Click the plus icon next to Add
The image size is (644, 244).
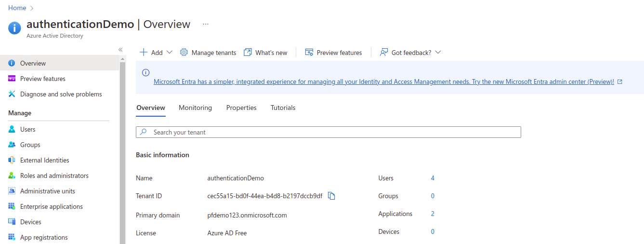[x=143, y=52]
